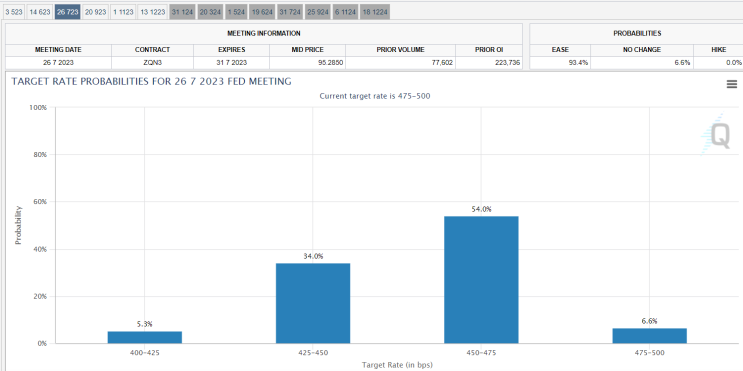Screen dimensions: 743x371
Task: Click the 425-450 probability bar
Action: coord(313,303)
